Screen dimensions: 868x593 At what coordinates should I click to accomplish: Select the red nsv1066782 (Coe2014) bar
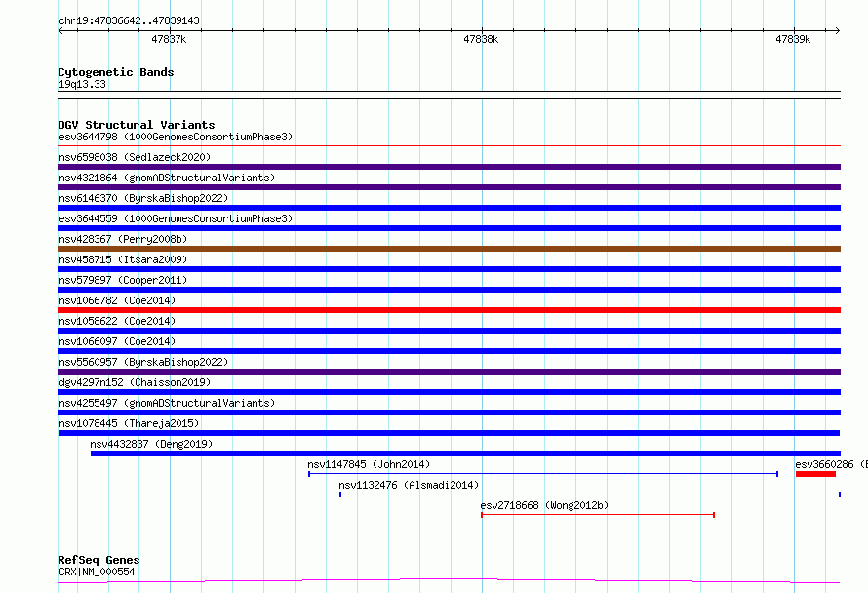point(449,310)
